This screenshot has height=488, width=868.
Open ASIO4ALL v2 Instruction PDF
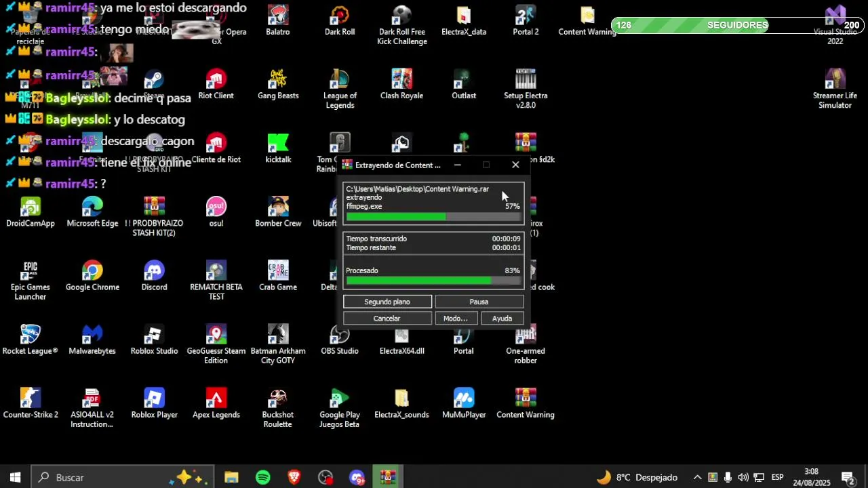[92, 408]
